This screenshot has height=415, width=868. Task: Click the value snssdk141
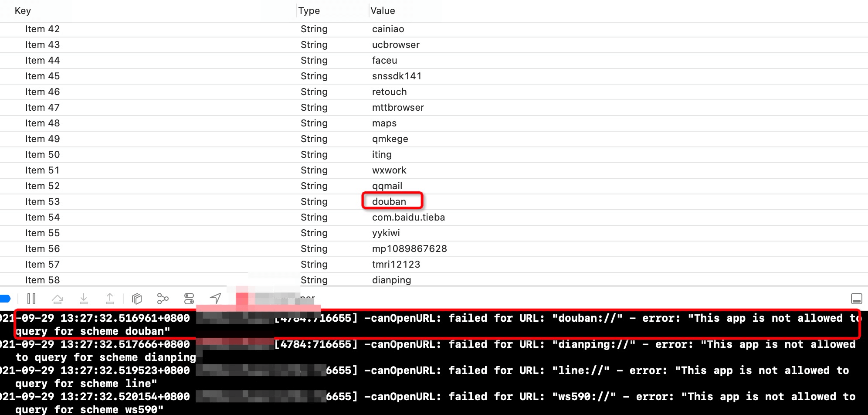tap(397, 76)
